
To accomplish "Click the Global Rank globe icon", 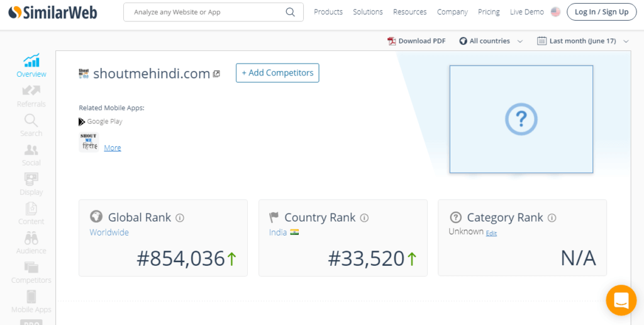I will point(96,217).
